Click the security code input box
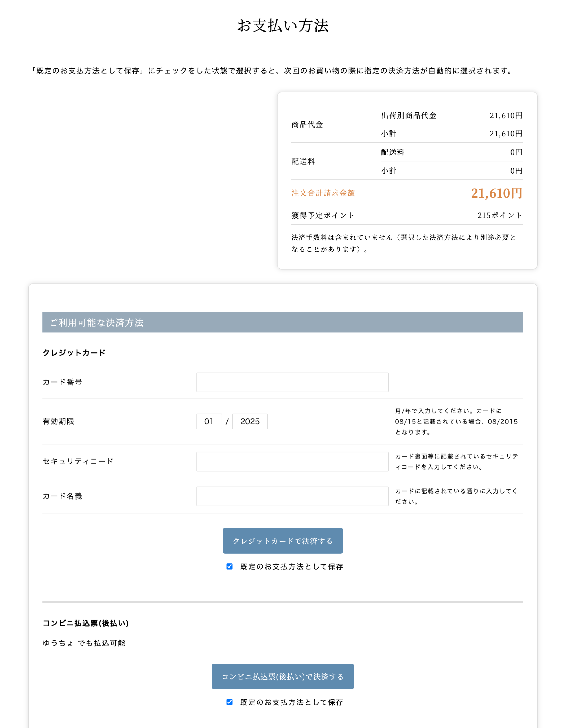The image size is (566, 728). pos(292,461)
